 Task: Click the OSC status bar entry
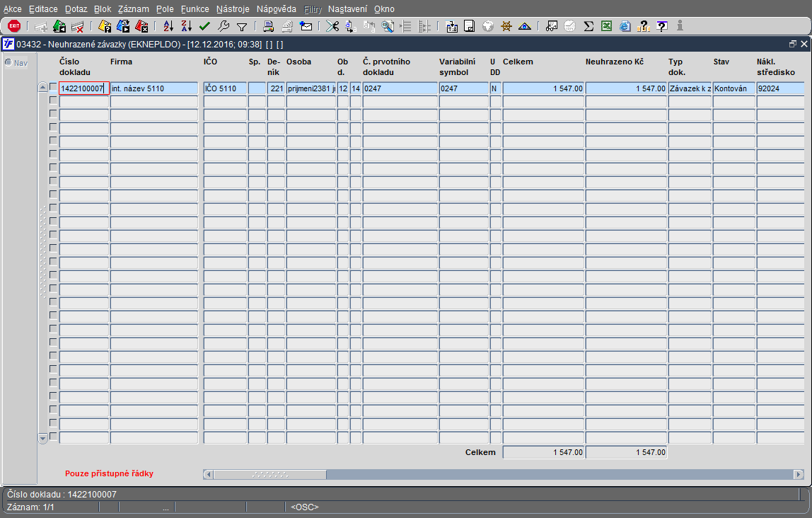point(304,507)
